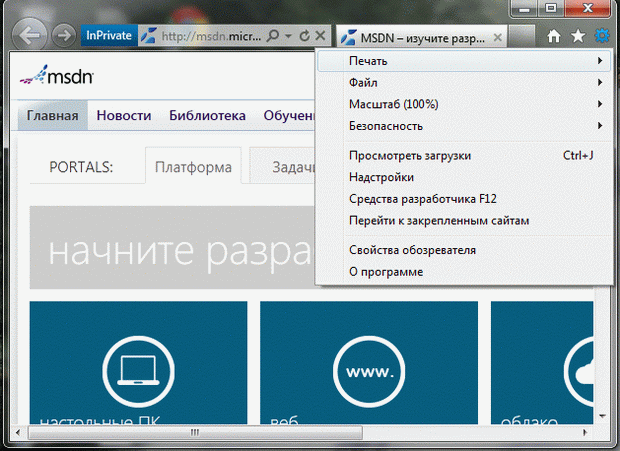
Task: Choose Просмотреть загрузки menu item
Action: (464, 155)
